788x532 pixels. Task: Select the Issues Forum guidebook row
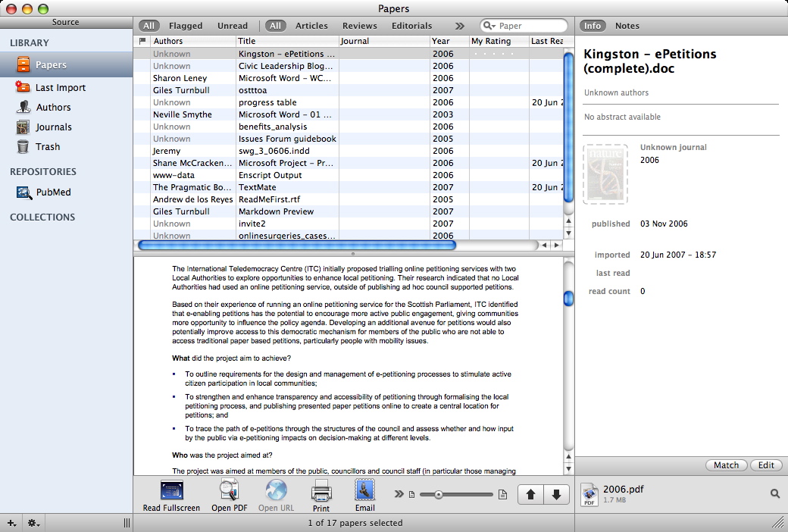coord(349,139)
